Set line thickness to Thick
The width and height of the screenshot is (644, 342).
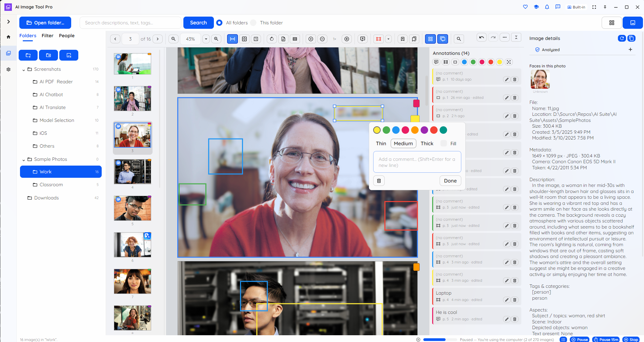click(427, 144)
